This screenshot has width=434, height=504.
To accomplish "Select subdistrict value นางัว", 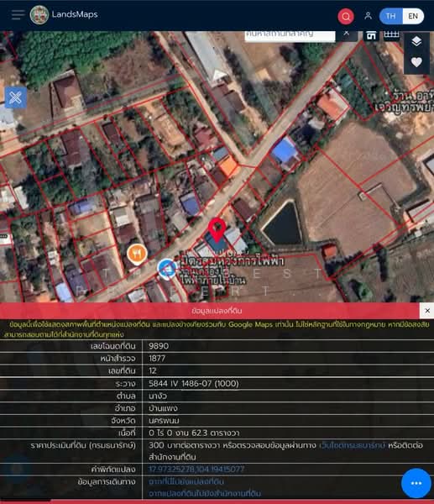I will pos(158,396).
